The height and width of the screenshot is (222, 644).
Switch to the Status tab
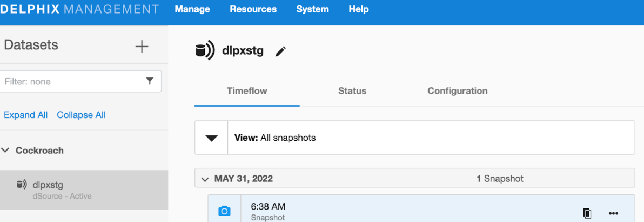coord(352,91)
